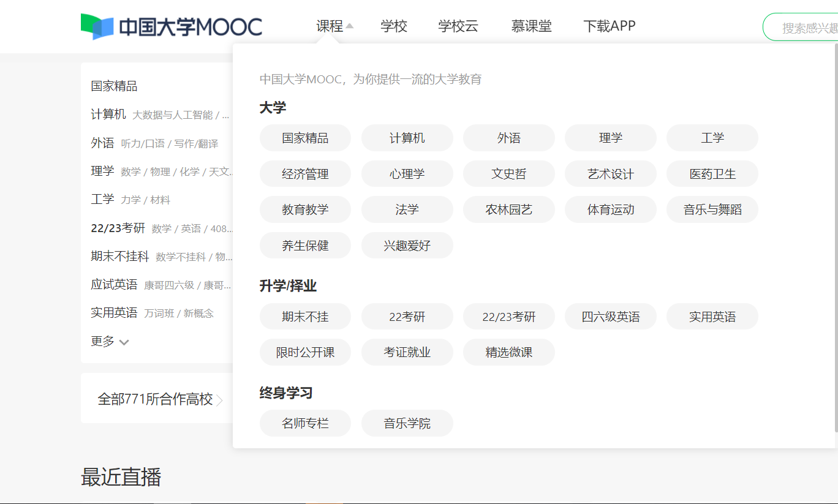The height and width of the screenshot is (504, 838).
Task: Click 下载APP in the top navigation
Action: click(610, 26)
